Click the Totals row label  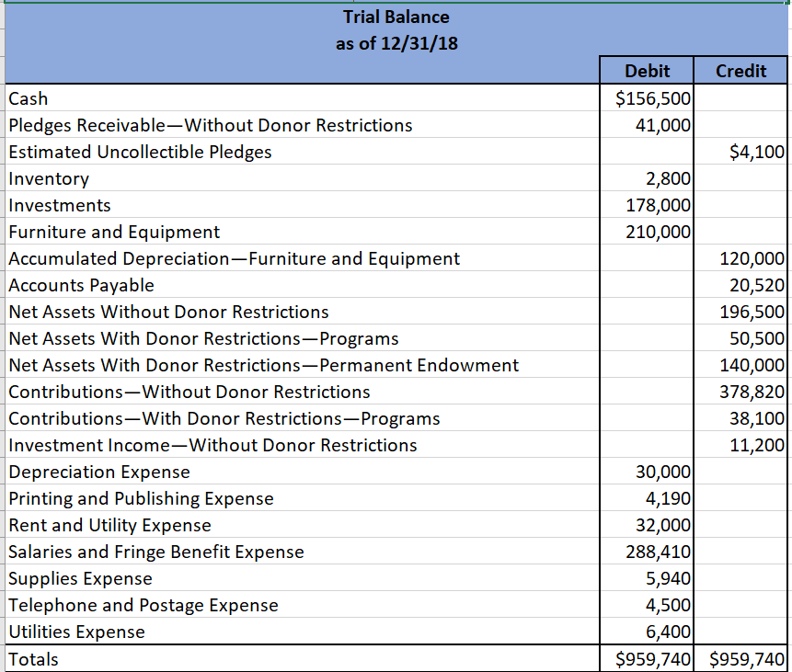[29, 659]
